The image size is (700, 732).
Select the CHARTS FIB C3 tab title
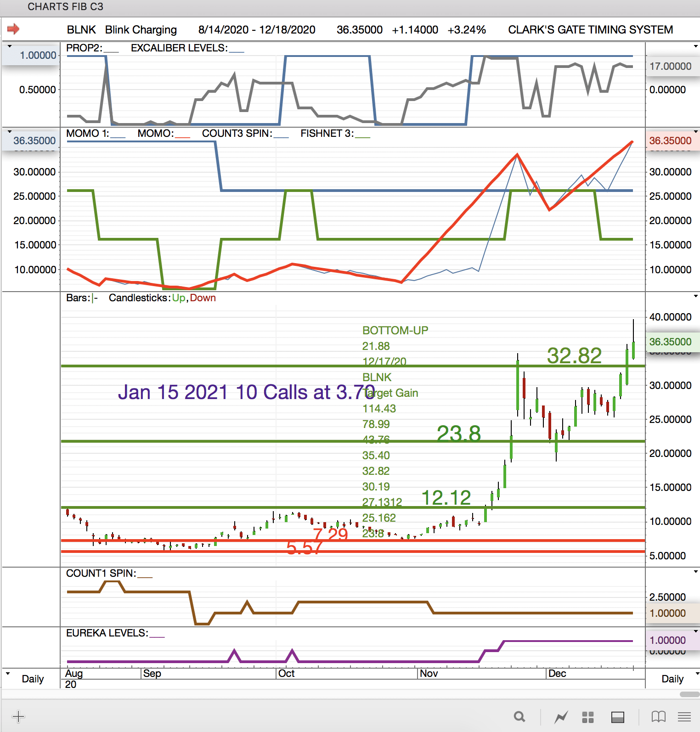[66, 6]
